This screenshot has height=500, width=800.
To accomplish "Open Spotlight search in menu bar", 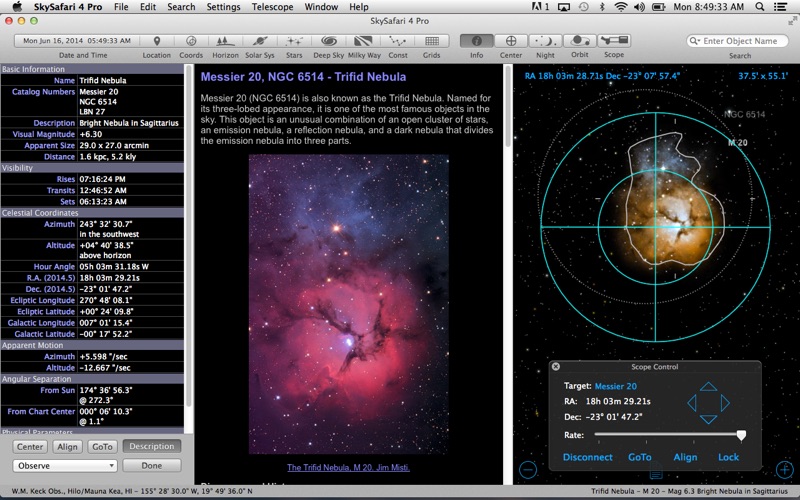I will pyautogui.click(x=760, y=7).
